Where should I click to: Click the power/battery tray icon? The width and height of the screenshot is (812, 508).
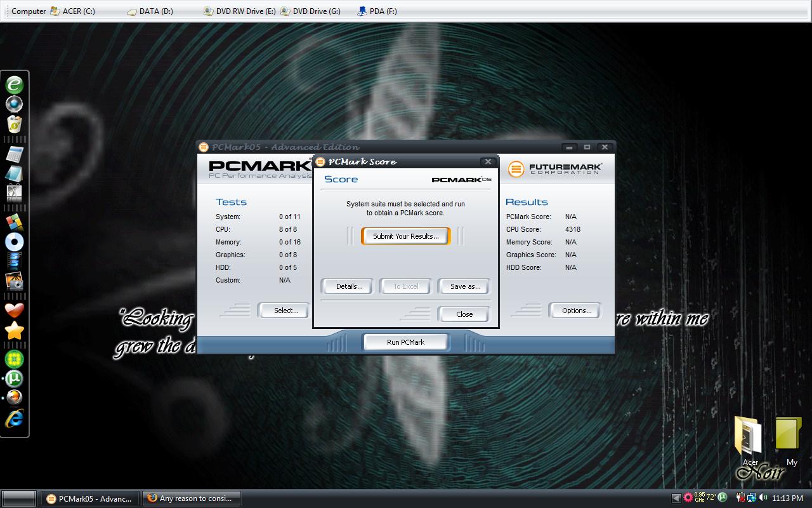click(x=740, y=498)
